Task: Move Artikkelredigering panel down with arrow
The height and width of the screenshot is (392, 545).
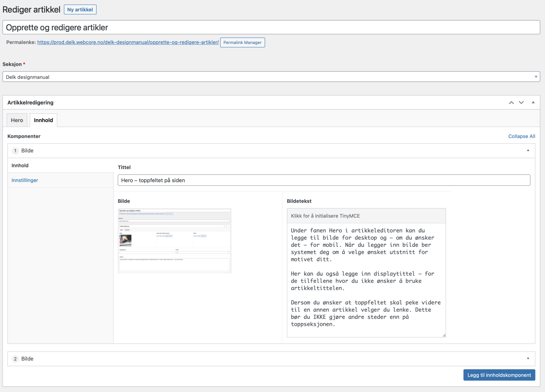Action: tap(521, 103)
